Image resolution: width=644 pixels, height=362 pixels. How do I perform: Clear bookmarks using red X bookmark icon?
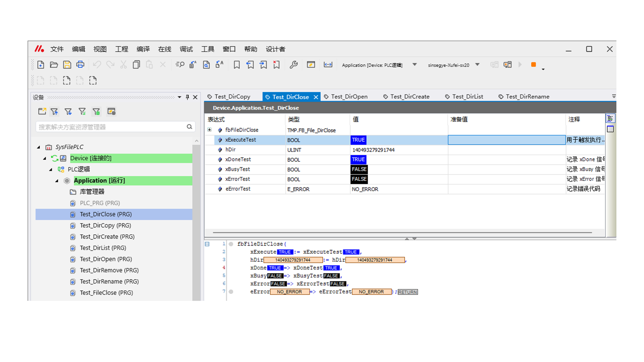click(276, 65)
